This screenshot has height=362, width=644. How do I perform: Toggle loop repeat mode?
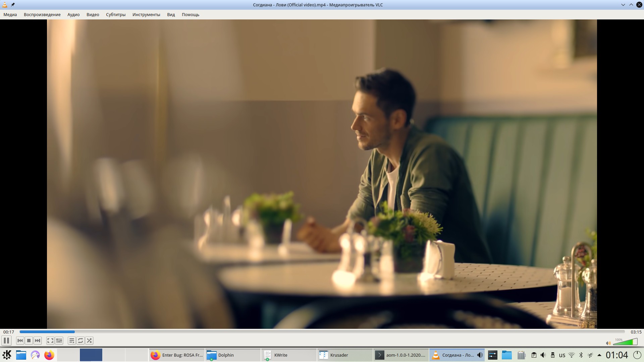tap(80, 341)
